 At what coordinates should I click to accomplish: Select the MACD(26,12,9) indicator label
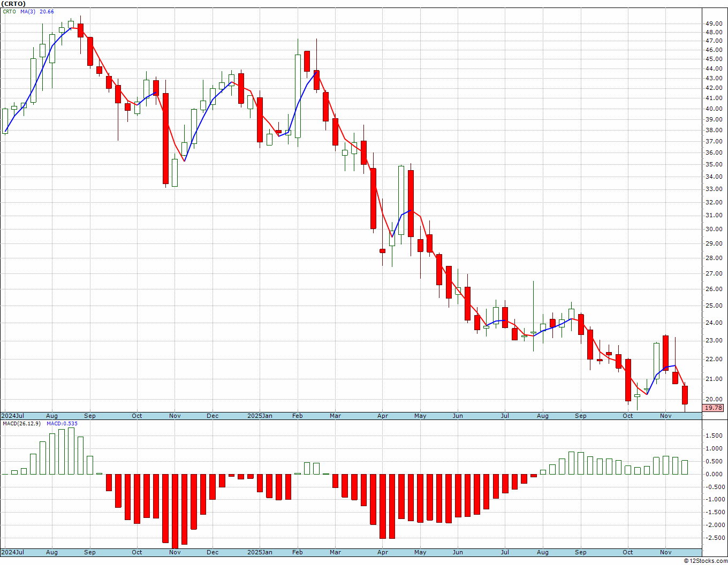(21, 424)
